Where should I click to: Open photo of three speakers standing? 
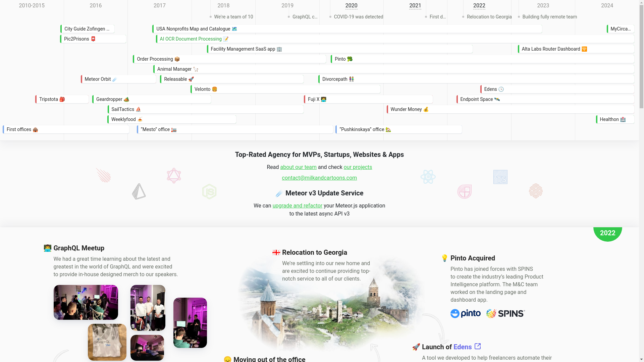(148, 308)
